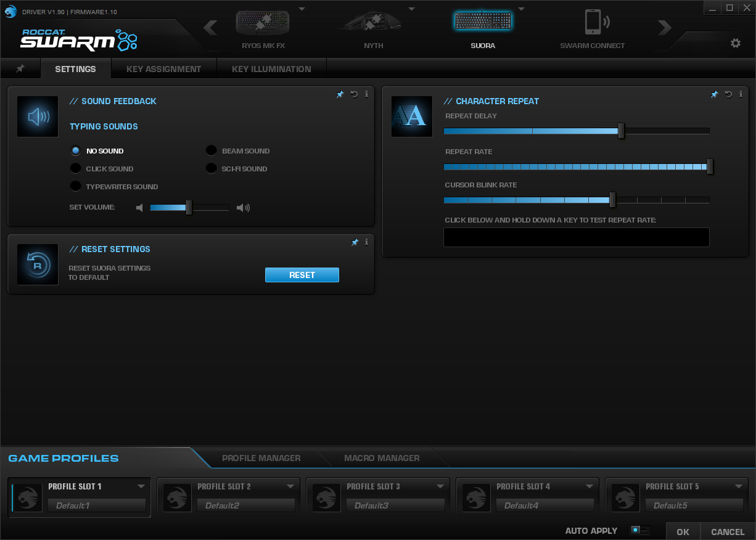Select the Typewriter Sound typing option
Image resolution: width=756 pixels, height=540 pixels.
pyautogui.click(x=76, y=187)
